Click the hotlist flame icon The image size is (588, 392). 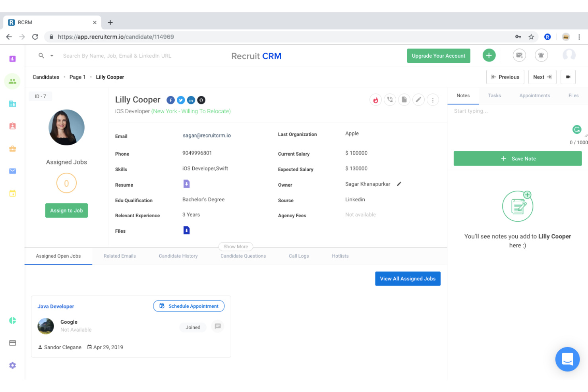[x=375, y=100]
